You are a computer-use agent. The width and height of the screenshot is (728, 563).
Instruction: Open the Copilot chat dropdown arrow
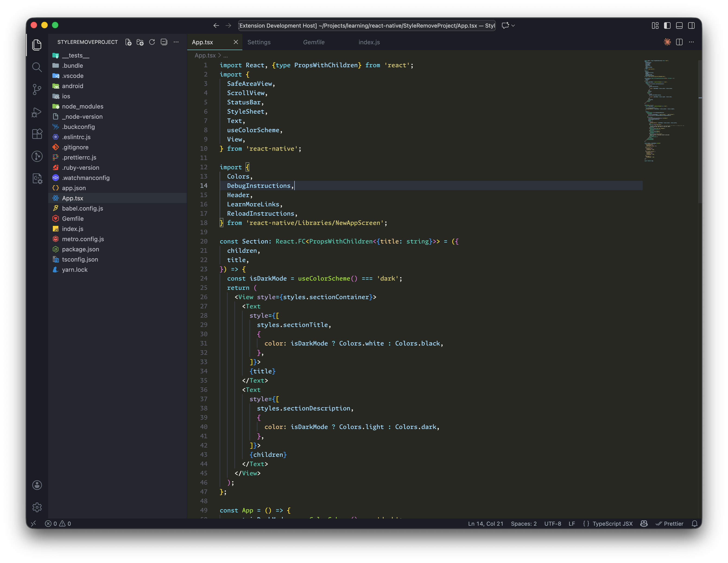[x=513, y=26]
